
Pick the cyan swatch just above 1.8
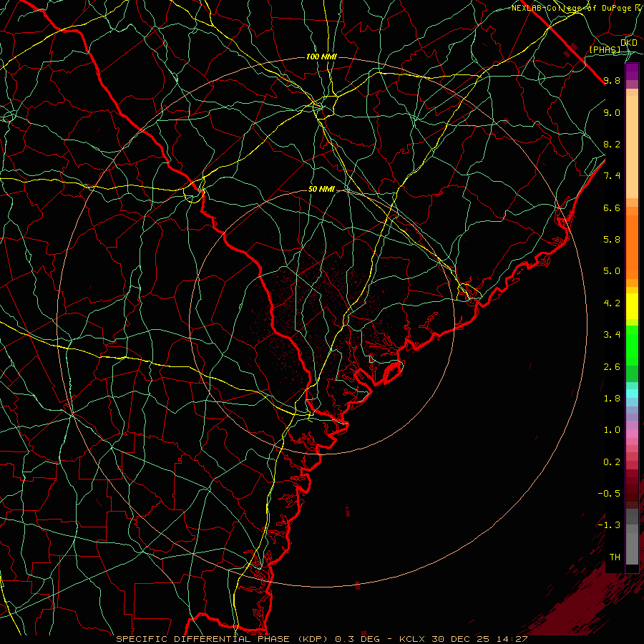click(632, 394)
